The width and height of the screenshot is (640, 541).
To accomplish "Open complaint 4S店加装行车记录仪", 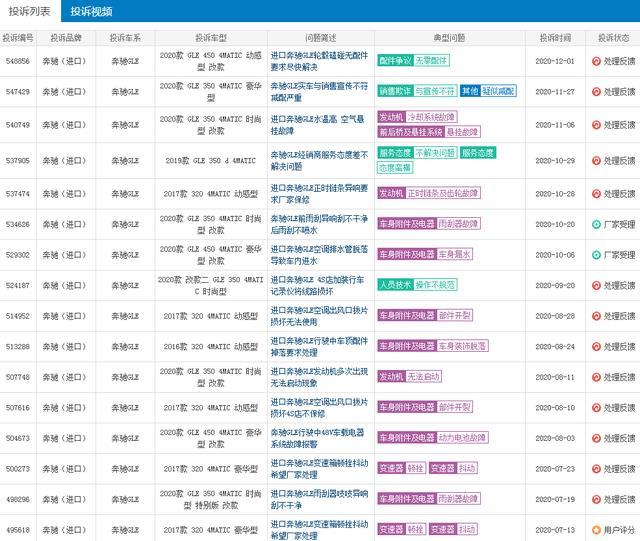I will point(317,285).
